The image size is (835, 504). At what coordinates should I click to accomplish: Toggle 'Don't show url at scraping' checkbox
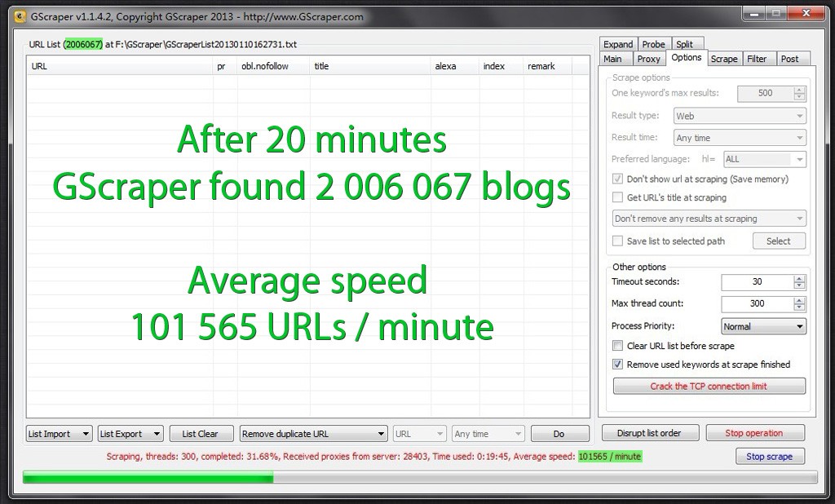point(618,179)
